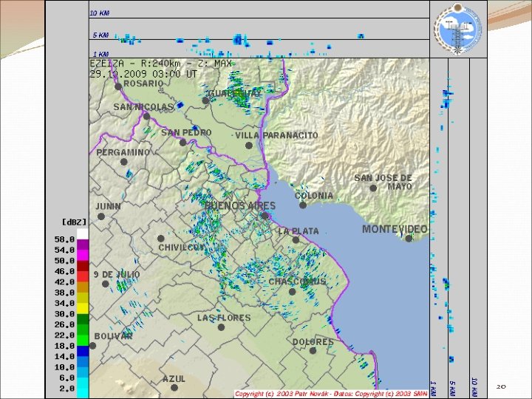The height and width of the screenshot is (399, 532).
Task: Click the BUENOS AIRES map label
Action: click(240, 205)
